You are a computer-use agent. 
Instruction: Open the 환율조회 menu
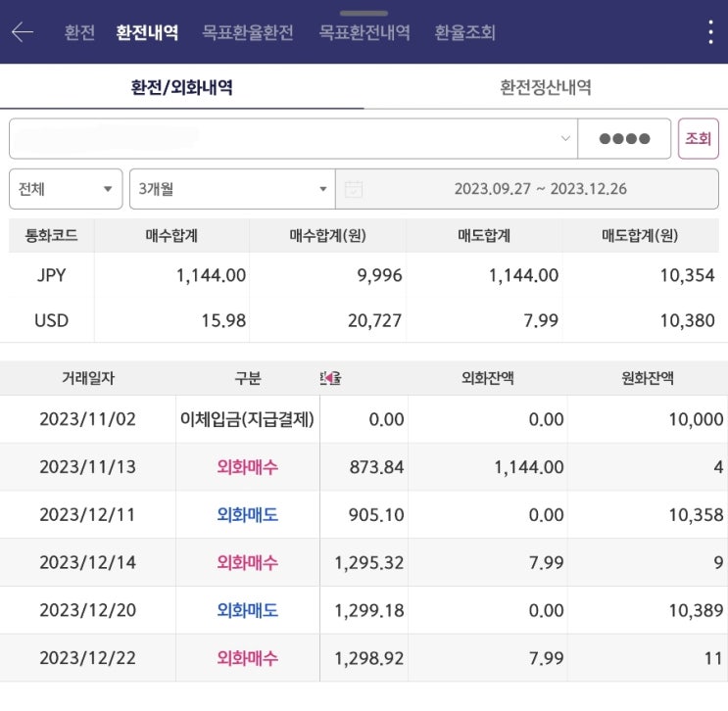coord(465,32)
